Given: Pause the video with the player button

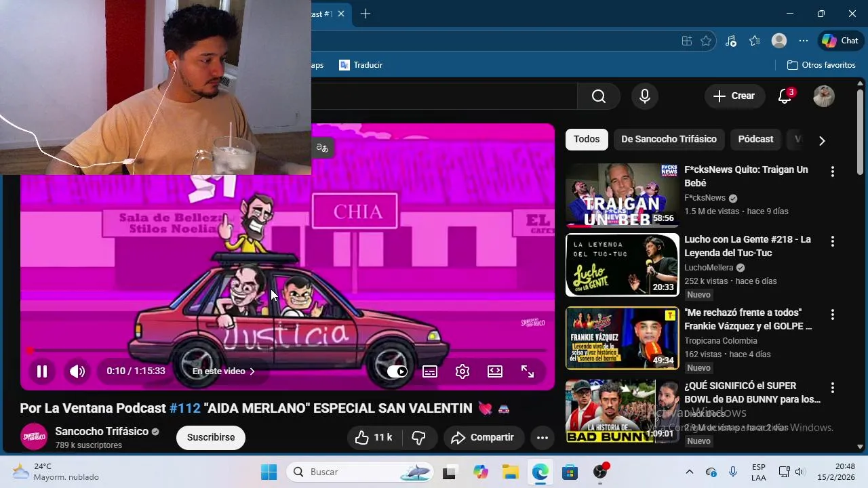Looking at the screenshot, I should pos(42,371).
